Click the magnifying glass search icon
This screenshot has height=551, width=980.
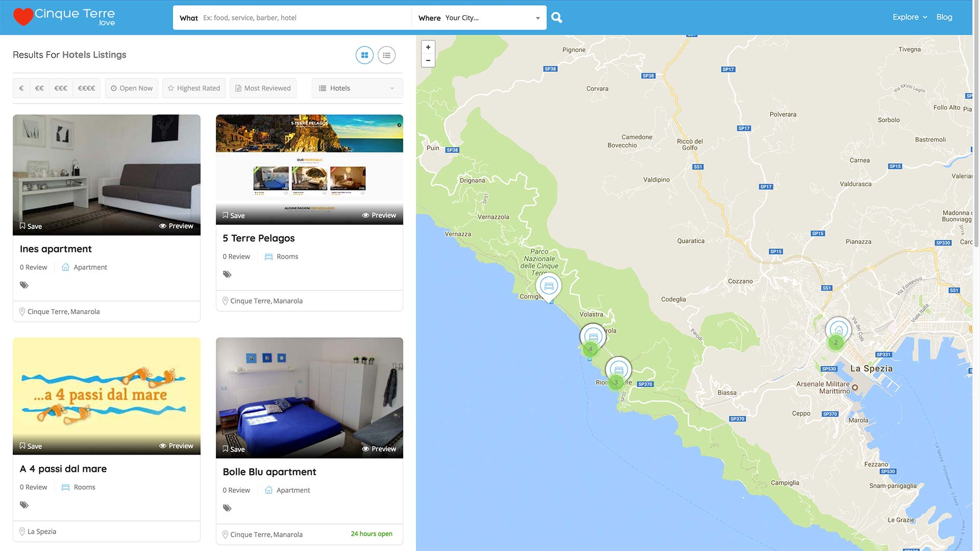(557, 18)
